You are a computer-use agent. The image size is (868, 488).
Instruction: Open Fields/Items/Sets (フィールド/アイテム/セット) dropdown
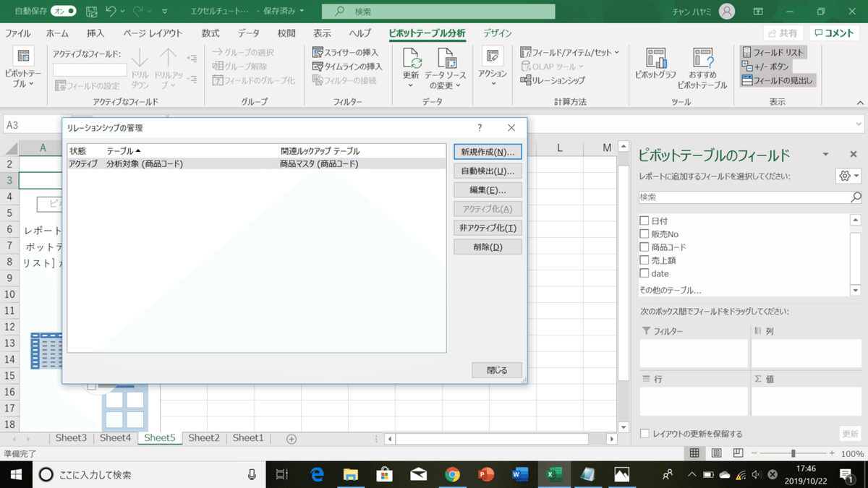pos(570,52)
